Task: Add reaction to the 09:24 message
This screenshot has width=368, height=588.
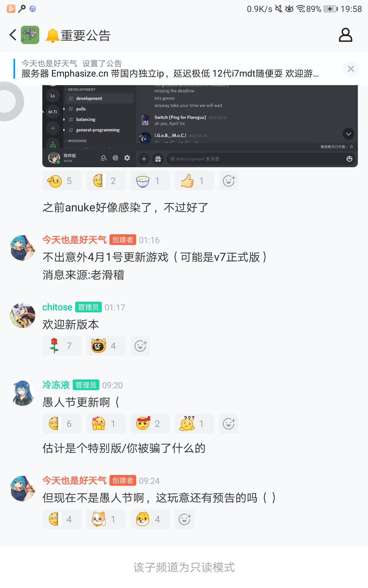Action: pos(185,519)
